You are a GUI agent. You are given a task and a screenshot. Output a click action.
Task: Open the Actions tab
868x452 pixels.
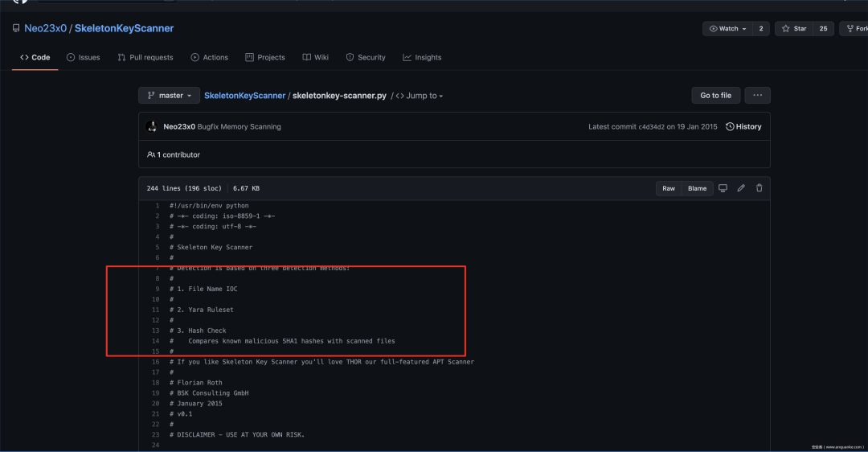209,58
